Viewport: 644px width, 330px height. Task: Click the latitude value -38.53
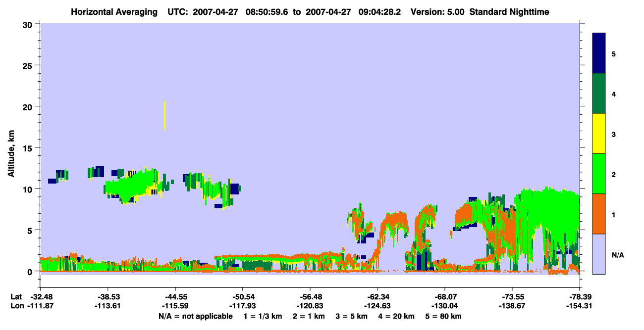tap(107, 297)
